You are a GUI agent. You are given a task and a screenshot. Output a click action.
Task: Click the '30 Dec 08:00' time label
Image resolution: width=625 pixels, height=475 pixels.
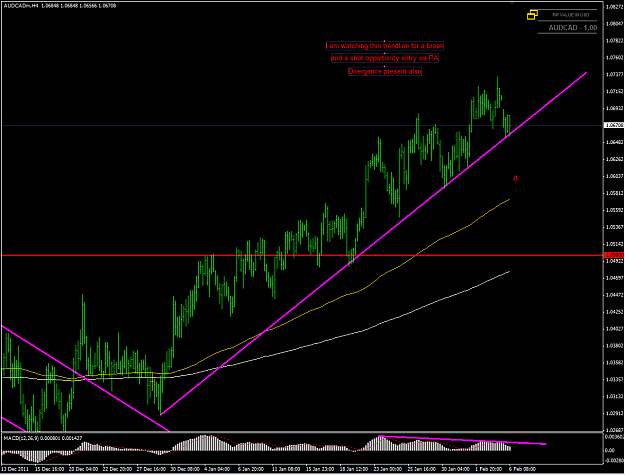click(x=185, y=469)
